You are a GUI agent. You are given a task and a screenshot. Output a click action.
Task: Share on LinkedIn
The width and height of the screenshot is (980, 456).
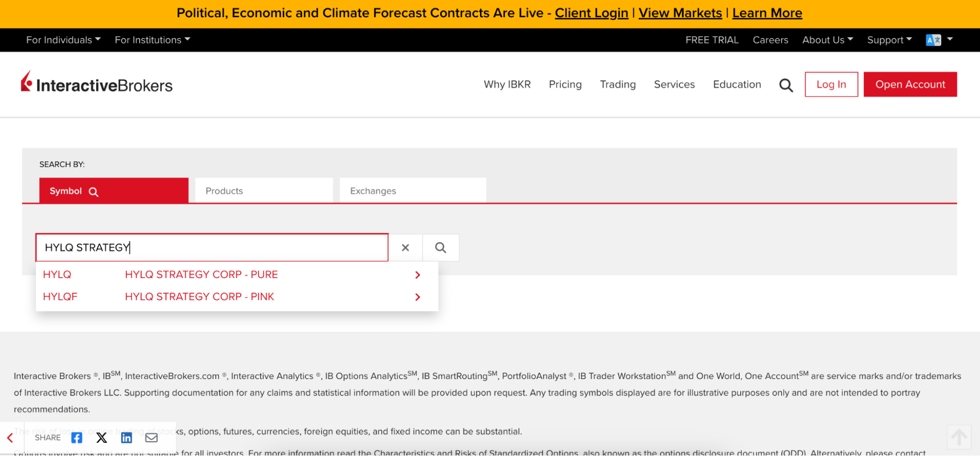tap(126, 437)
